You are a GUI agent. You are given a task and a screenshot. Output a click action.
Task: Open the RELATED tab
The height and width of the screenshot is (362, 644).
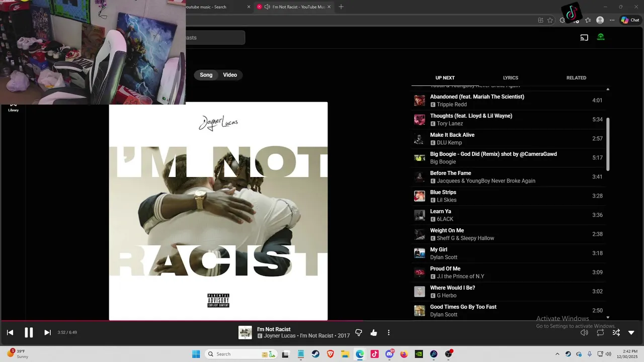[576, 78]
